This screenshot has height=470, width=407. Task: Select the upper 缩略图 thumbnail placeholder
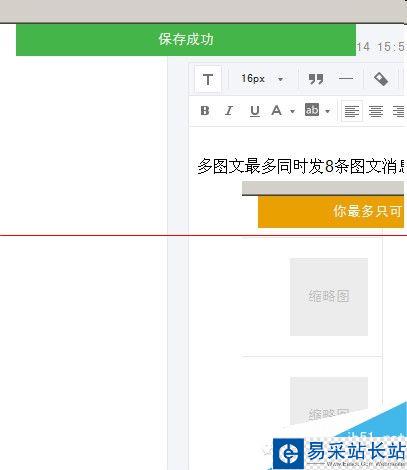point(329,297)
